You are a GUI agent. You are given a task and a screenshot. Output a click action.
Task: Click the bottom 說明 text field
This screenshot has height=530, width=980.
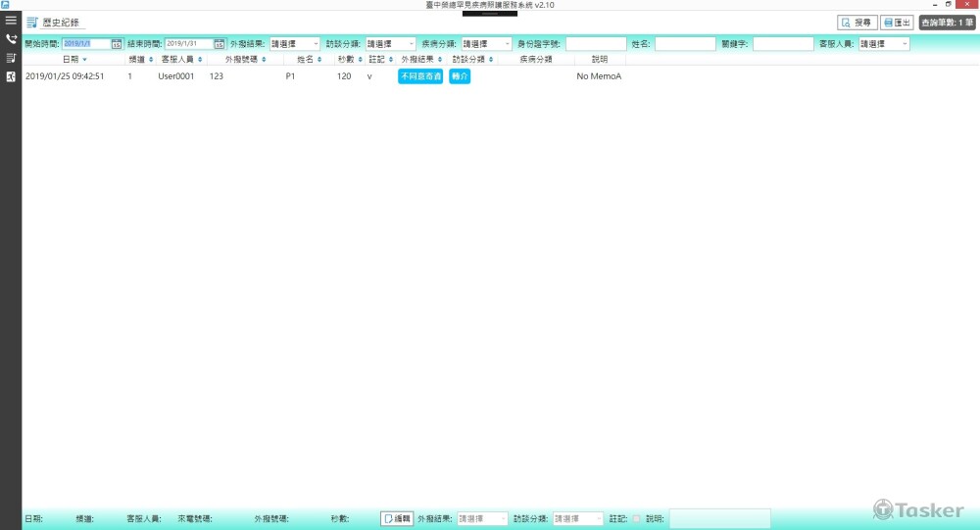(x=720, y=519)
